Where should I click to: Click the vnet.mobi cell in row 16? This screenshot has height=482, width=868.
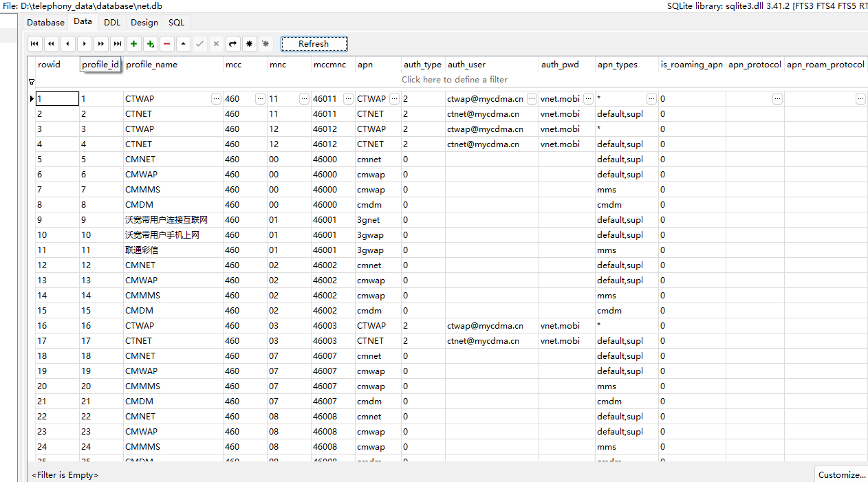[x=567, y=326]
